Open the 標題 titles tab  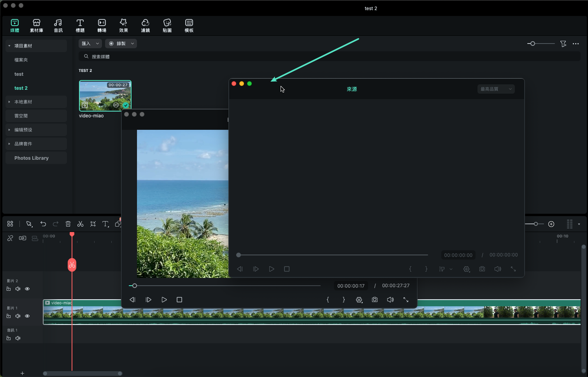(80, 26)
